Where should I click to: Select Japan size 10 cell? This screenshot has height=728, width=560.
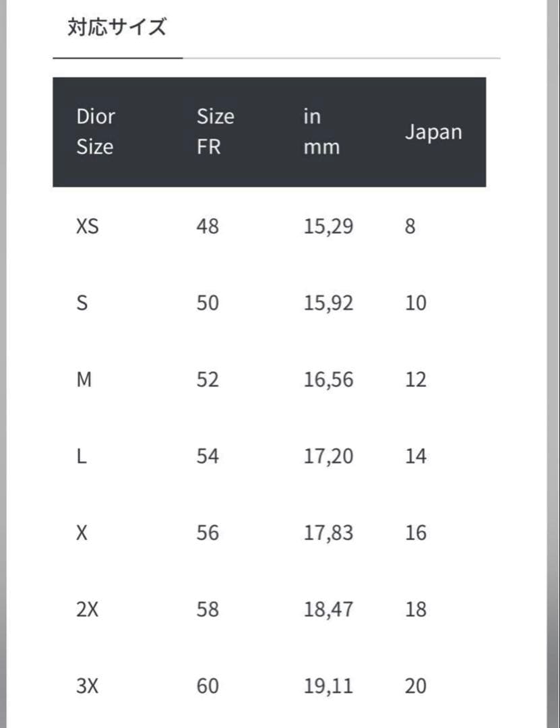[x=416, y=303]
